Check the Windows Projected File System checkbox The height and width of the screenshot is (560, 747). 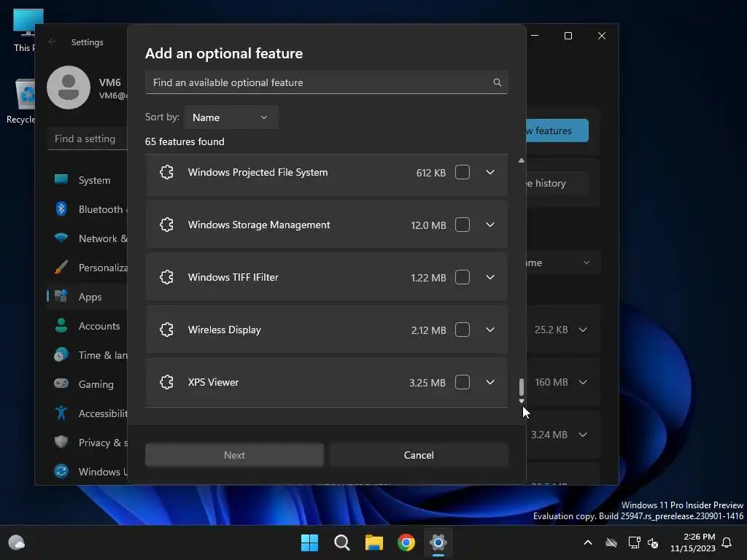462,172
